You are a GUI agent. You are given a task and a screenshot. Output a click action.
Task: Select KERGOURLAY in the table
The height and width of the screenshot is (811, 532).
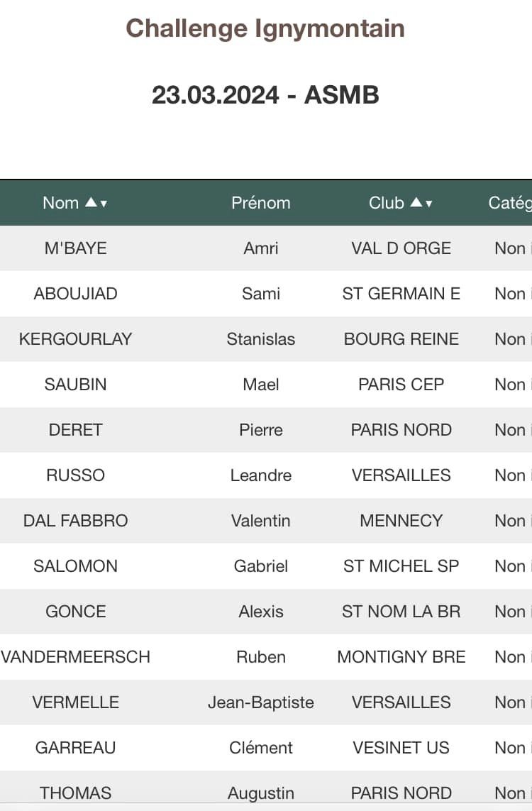pyautogui.click(x=75, y=339)
